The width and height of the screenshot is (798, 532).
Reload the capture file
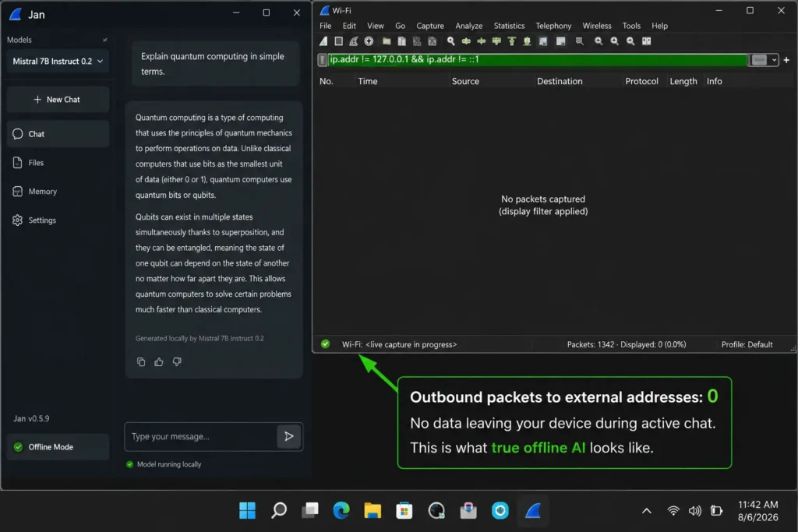click(x=432, y=41)
